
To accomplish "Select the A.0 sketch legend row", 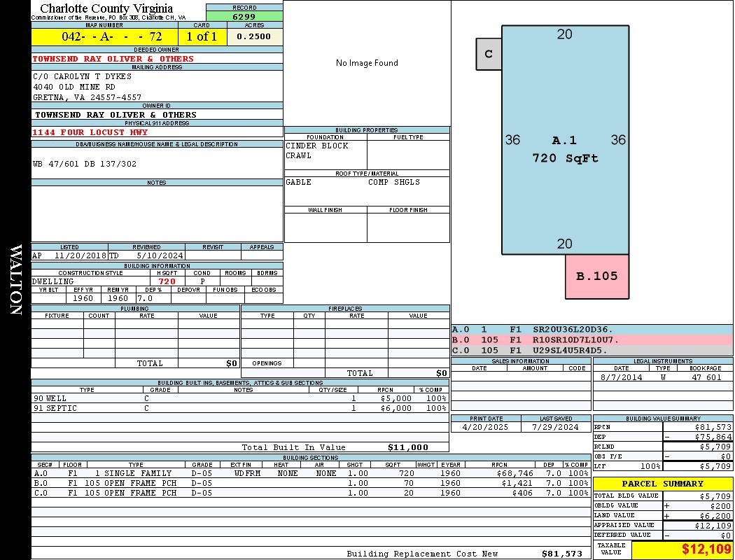I will coord(591,329).
